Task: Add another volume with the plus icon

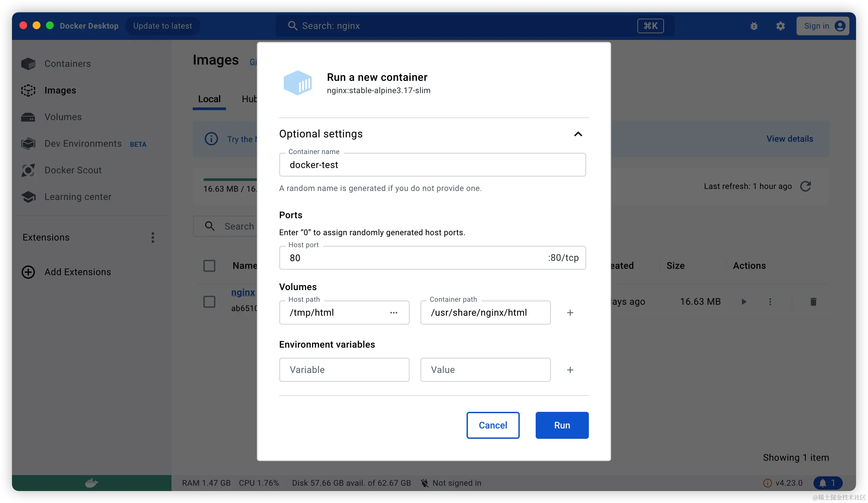Action: tap(570, 313)
